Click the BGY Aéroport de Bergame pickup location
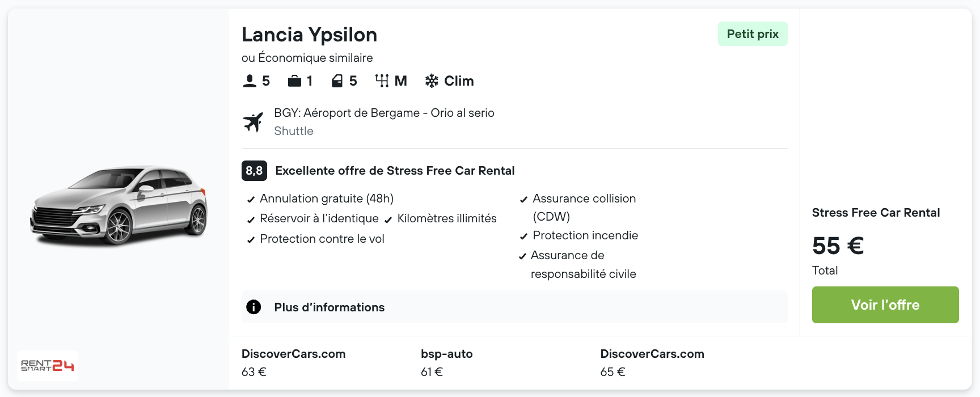This screenshot has width=980, height=397. [x=384, y=113]
